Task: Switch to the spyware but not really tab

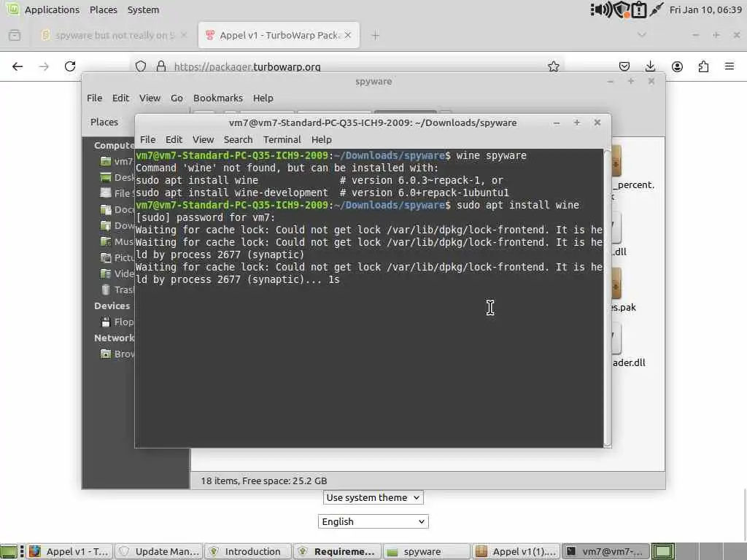Action: click(x=114, y=35)
